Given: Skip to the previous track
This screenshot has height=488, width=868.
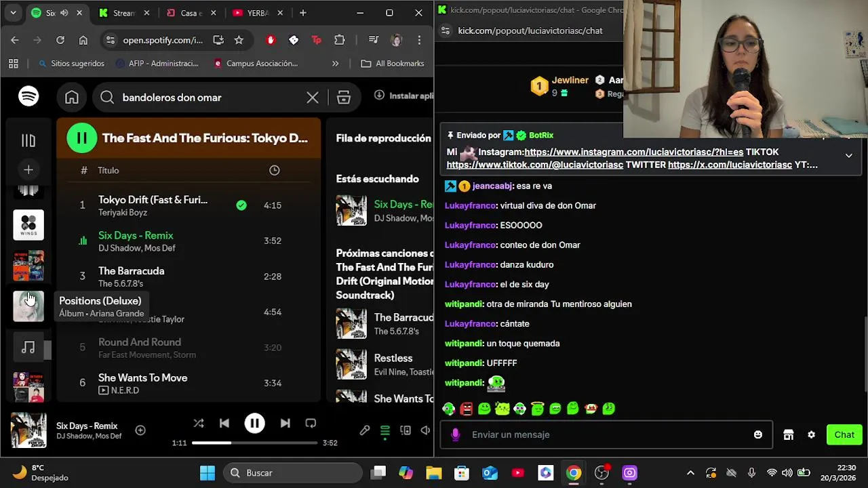Looking at the screenshot, I should (224, 423).
